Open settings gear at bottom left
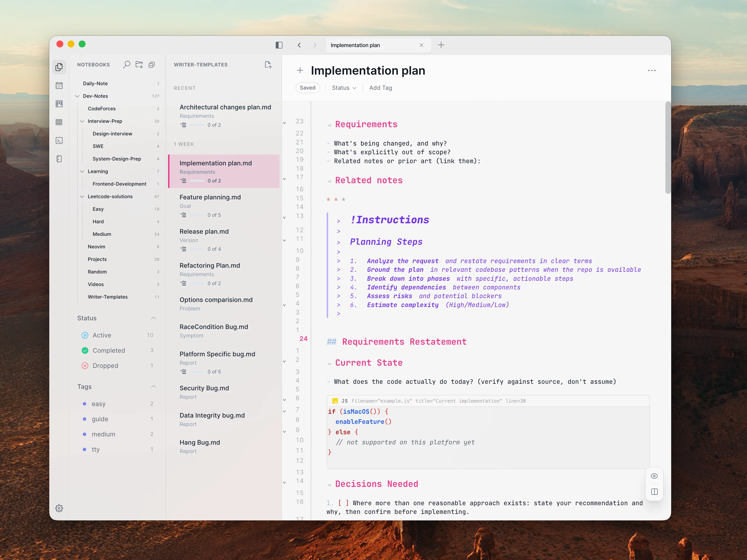Image resolution: width=747 pixels, height=560 pixels. pos(59,508)
